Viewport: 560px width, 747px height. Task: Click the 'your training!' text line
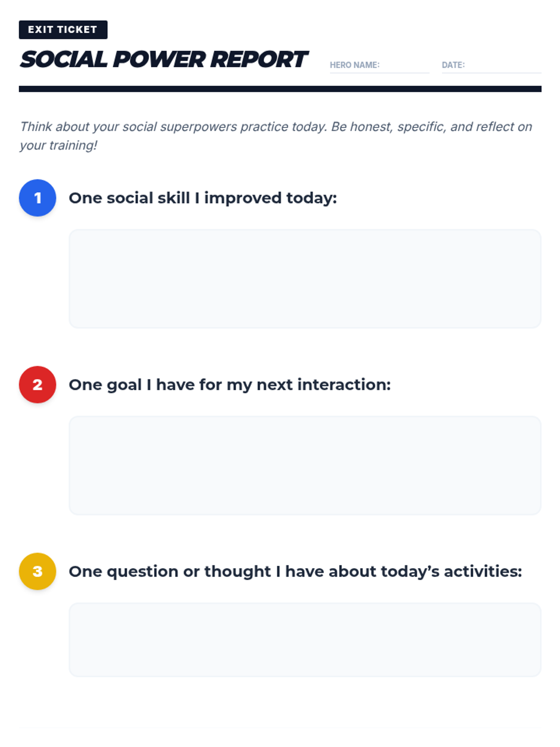coord(58,145)
